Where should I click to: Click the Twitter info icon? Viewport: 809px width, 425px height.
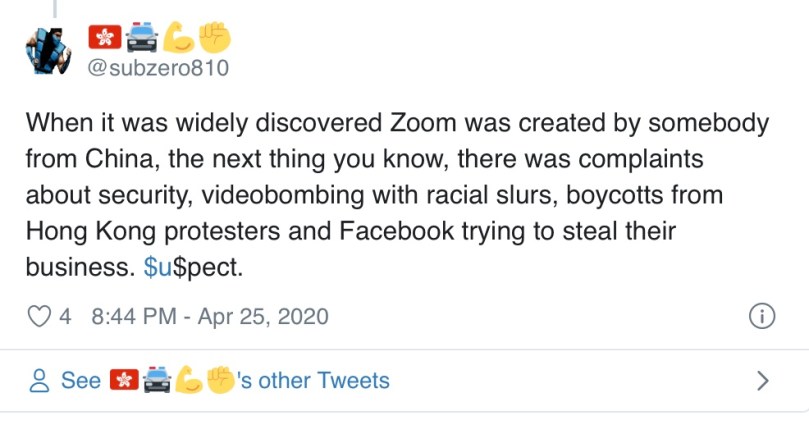tap(762, 317)
